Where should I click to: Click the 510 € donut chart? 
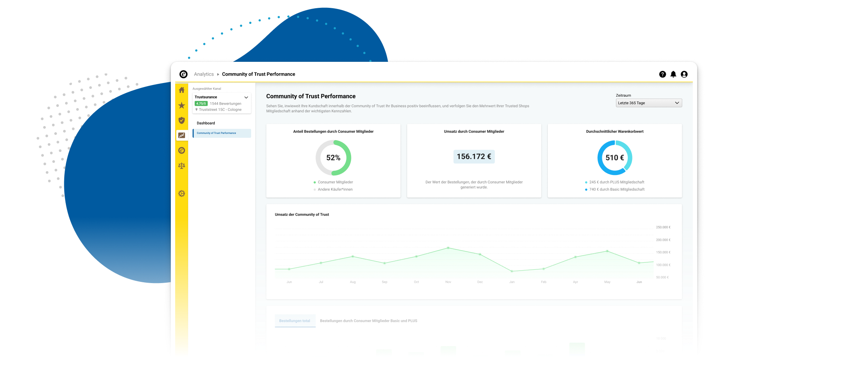click(614, 158)
